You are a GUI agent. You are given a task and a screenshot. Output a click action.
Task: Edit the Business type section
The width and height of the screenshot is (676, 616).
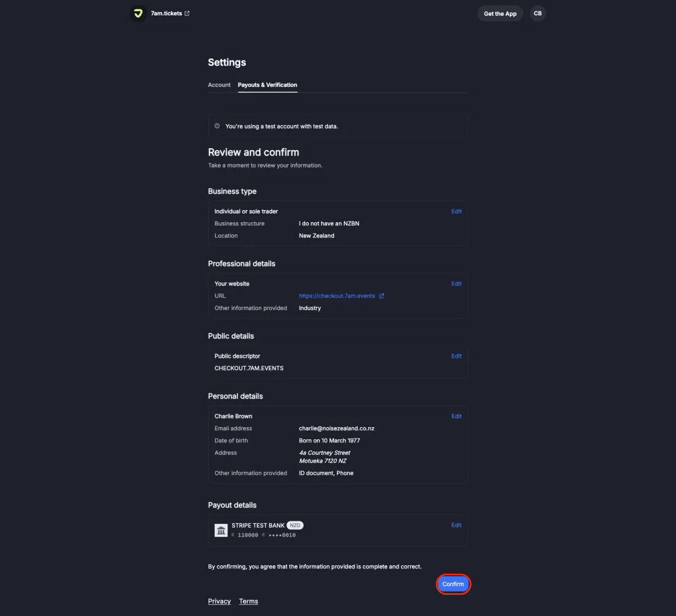coord(456,212)
